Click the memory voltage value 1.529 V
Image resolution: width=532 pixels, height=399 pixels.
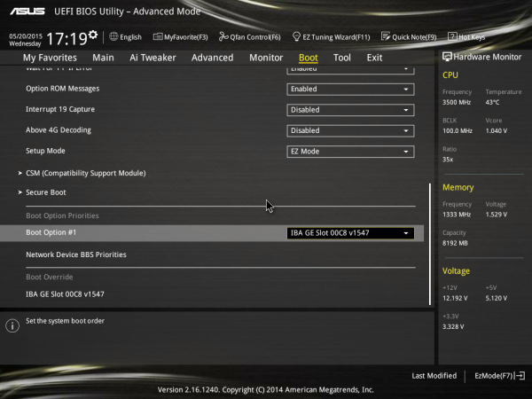(x=496, y=215)
